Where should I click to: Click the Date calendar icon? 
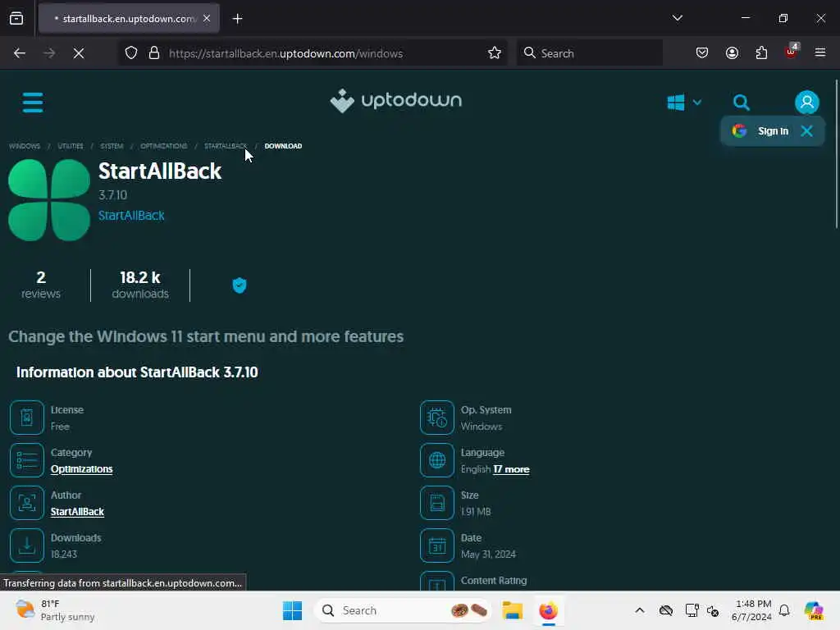(x=437, y=546)
